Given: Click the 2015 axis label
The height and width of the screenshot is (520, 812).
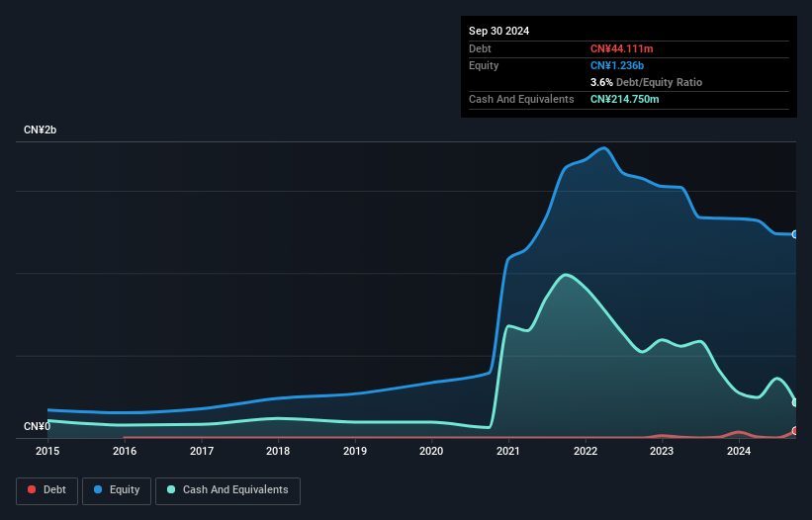Looking at the screenshot, I should [47, 451].
